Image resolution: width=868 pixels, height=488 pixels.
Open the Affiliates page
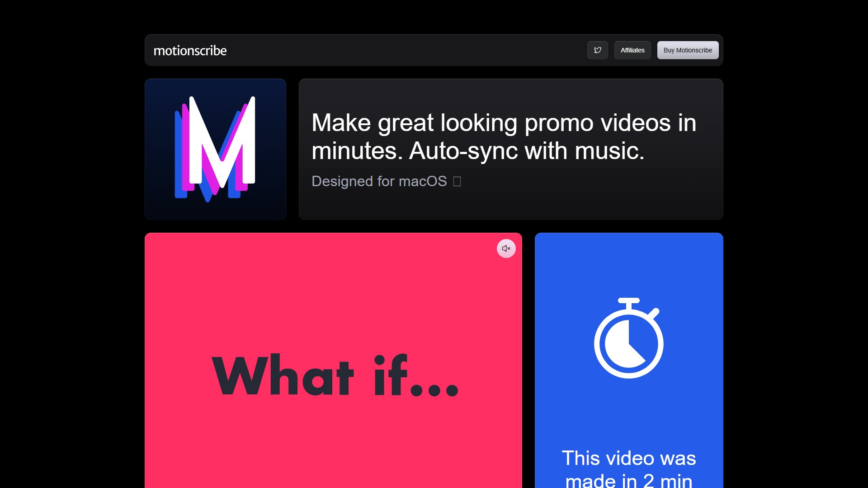pos(632,50)
